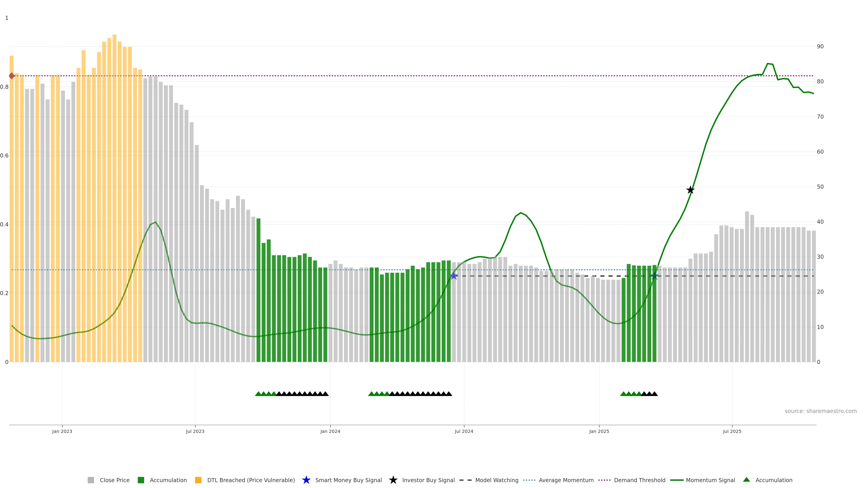The height and width of the screenshot is (488, 868).
Task: Click the gray Close Price legend square
Action: click(x=91, y=480)
